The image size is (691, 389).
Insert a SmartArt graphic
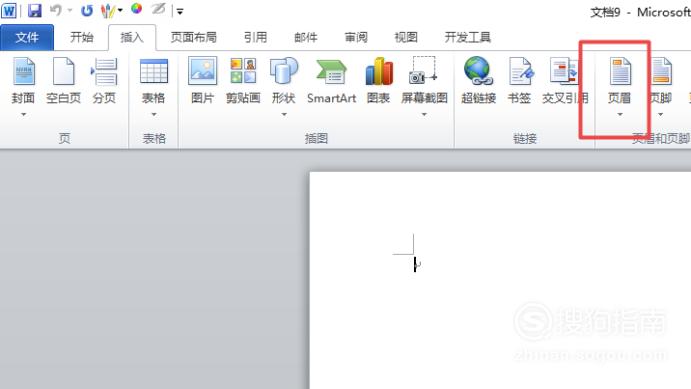click(331, 81)
